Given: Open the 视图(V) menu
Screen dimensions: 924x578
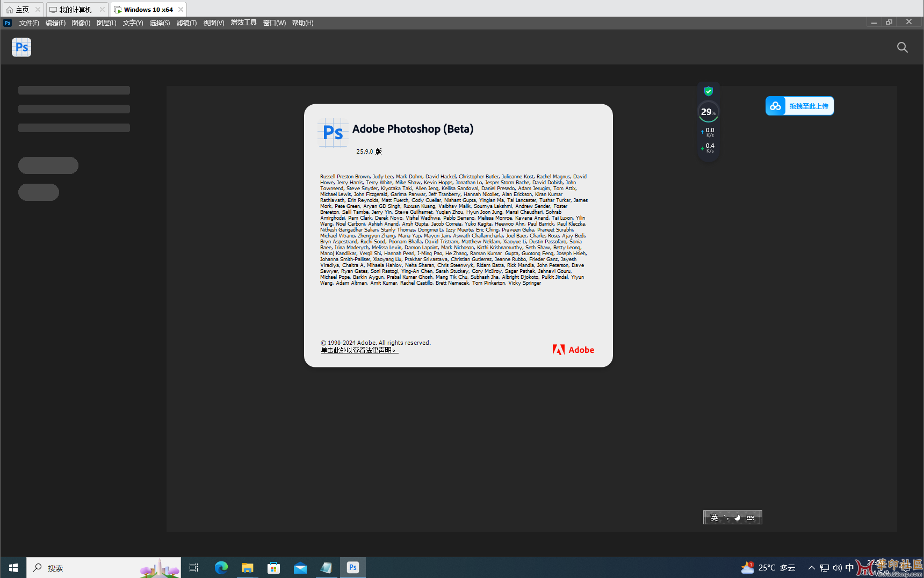Looking at the screenshot, I should click(x=214, y=23).
